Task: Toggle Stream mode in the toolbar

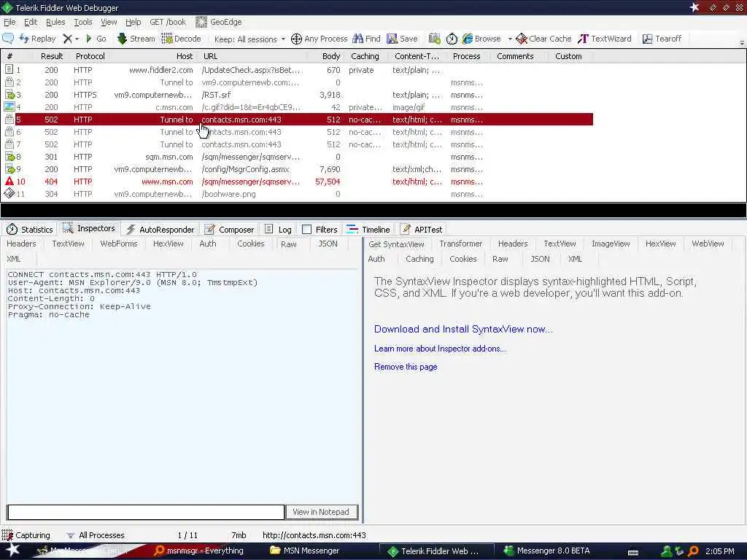Action: click(136, 39)
